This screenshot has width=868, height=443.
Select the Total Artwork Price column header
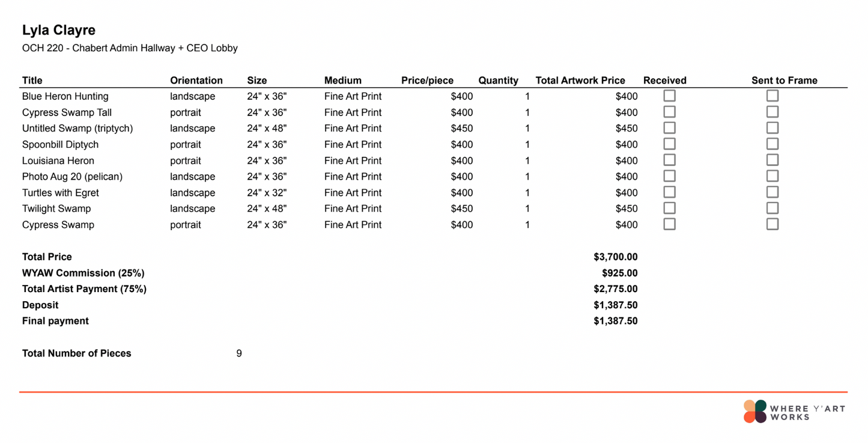[580, 80]
